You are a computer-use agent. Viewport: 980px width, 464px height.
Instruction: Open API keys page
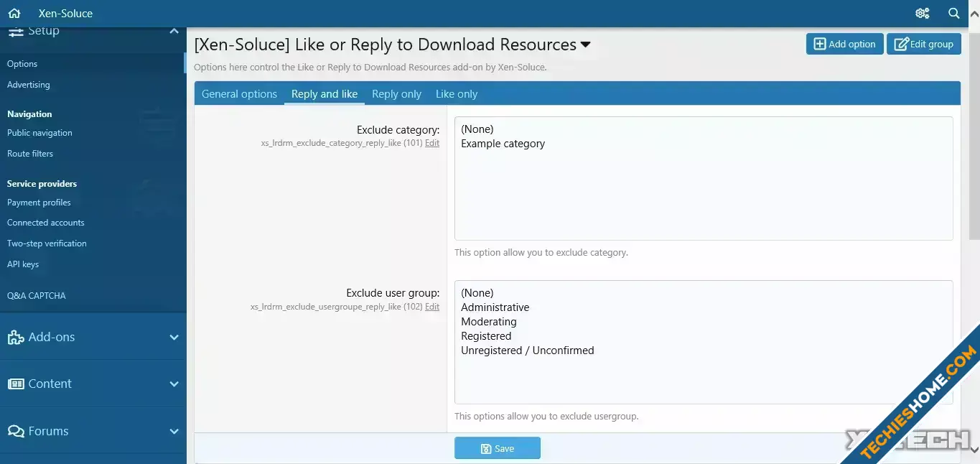coord(23,264)
